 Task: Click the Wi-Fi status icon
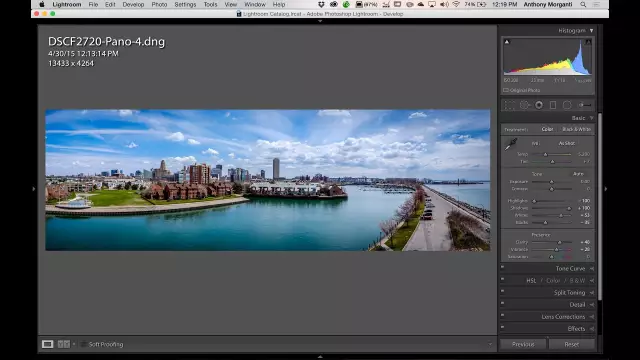(x=456, y=4)
